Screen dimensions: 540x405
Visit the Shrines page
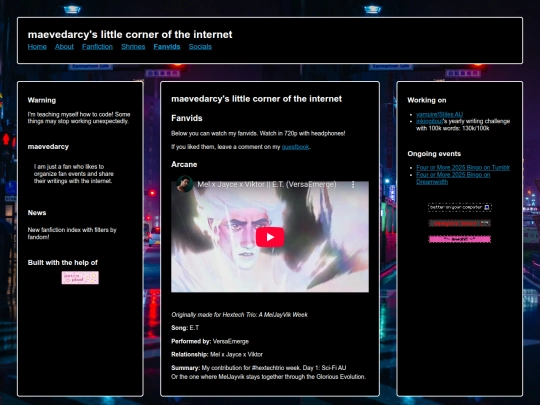click(133, 47)
